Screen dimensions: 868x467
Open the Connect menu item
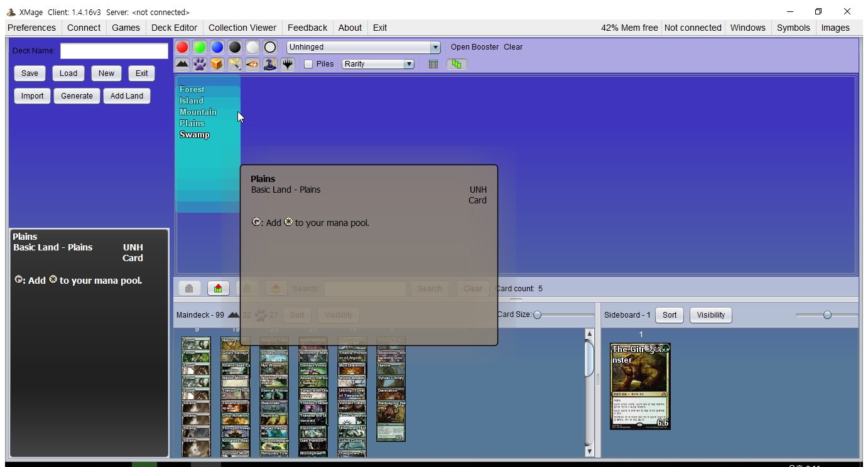(x=84, y=28)
